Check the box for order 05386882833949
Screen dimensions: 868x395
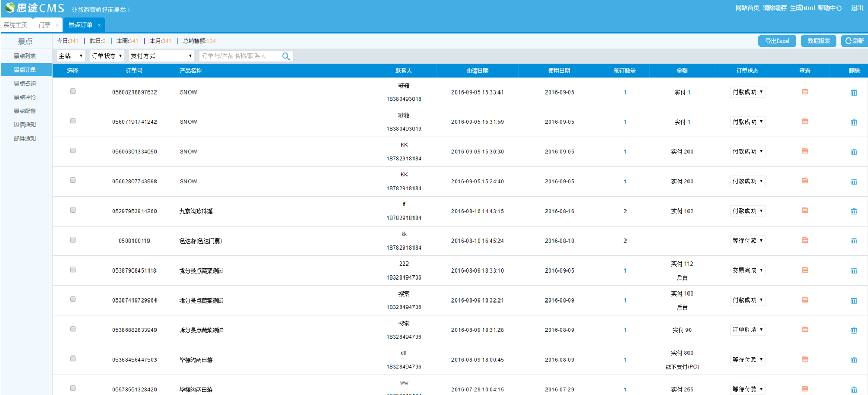click(x=73, y=329)
